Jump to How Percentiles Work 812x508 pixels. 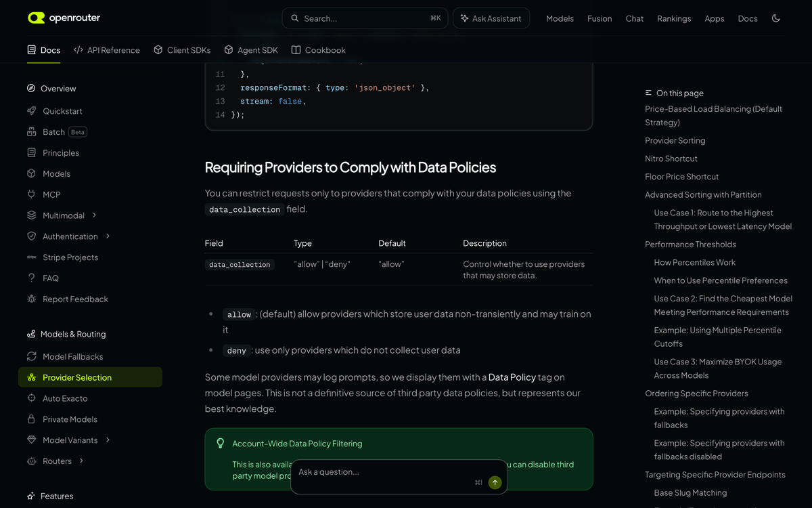[695, 262]
